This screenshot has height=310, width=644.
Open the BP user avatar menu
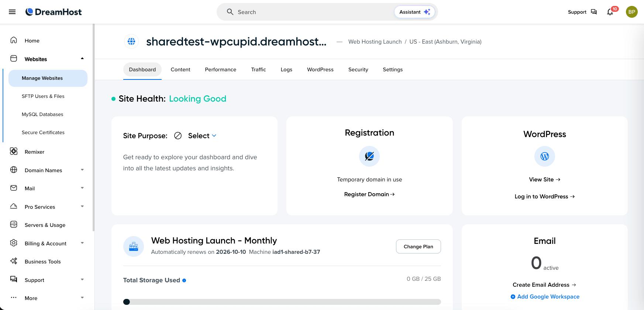[632, 12]
